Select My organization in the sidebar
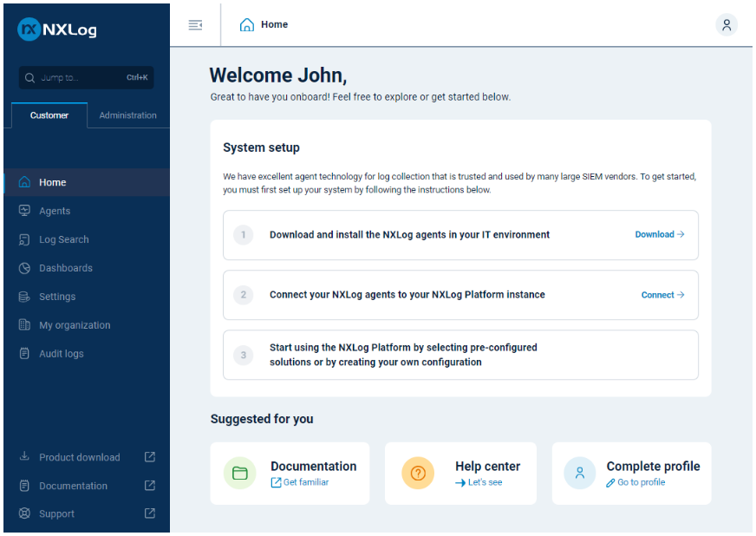Screen dimensions: 756x536 [87, 324]
